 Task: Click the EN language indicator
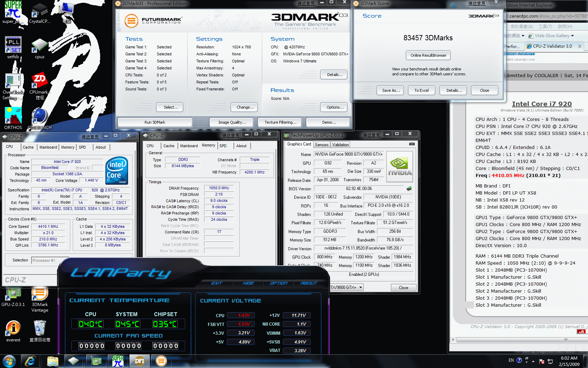pos(511,360)
